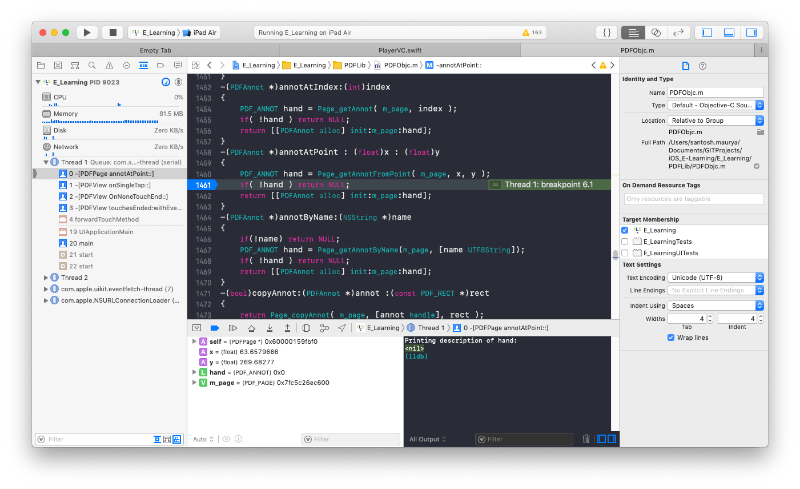
Task: Show the Quick Help inspector
Action: [702, 64]
